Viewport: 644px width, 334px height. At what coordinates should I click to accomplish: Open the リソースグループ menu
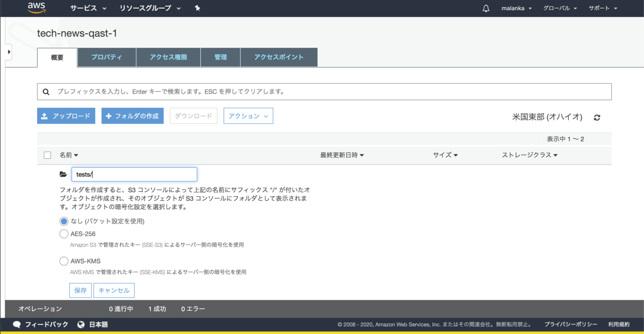[150, 9]
